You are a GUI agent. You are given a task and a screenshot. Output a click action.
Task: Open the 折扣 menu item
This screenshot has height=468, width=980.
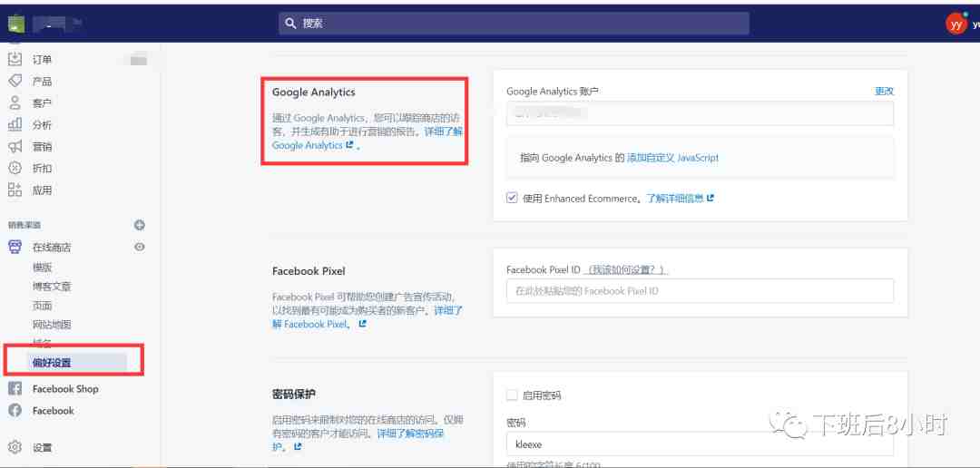42,169
